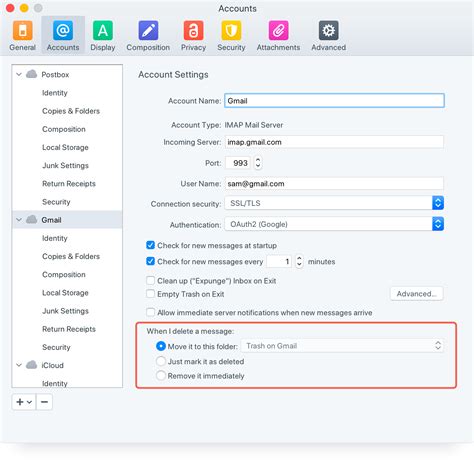This screenshot has width=474, height=461.
Task: Click the User Name field
Action: 334,184
